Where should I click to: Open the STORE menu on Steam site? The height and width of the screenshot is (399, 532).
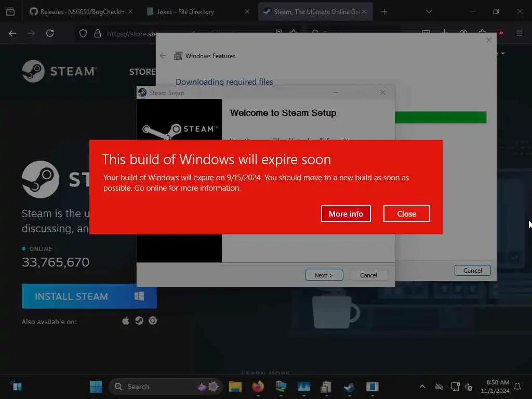[x=142, y=72]
